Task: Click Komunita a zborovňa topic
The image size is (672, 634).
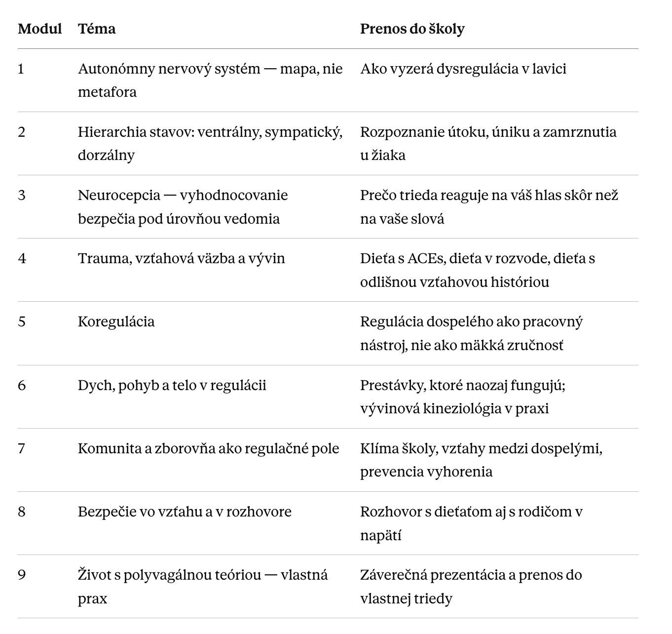Action: click(209, 448)
